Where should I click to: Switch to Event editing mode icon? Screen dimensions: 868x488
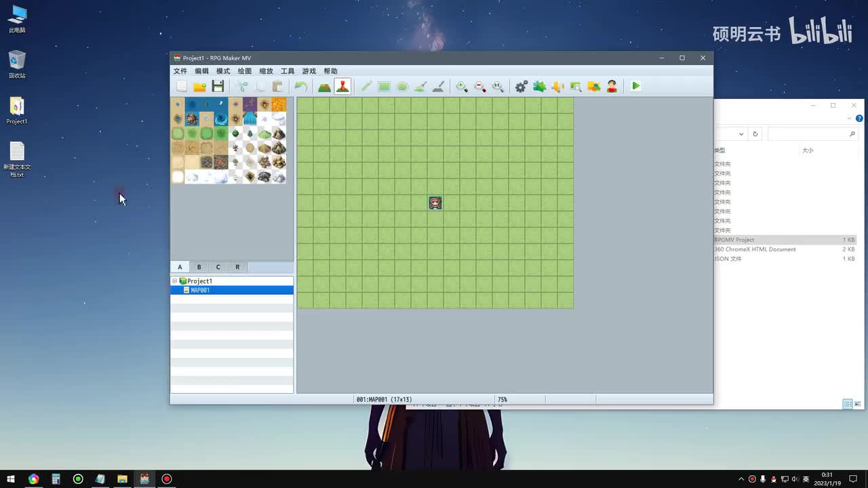(342, 86)
